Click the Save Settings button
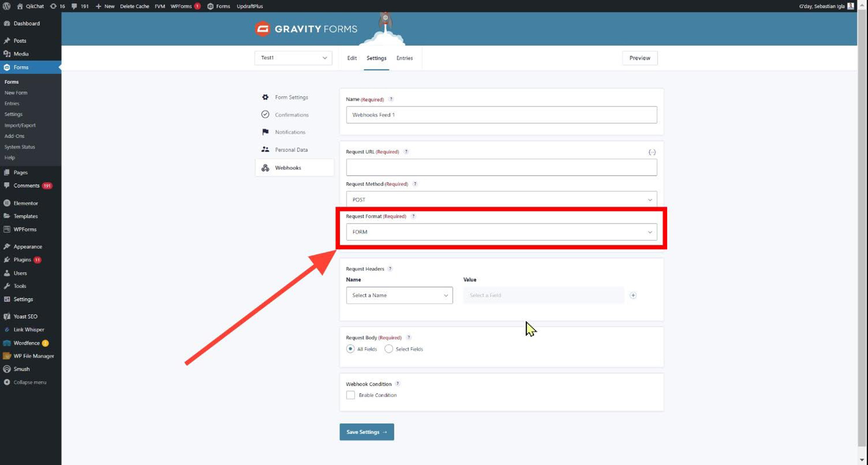The width and height of the screenshot is (868, 465). pyautogui.click(x=366, y=432)
